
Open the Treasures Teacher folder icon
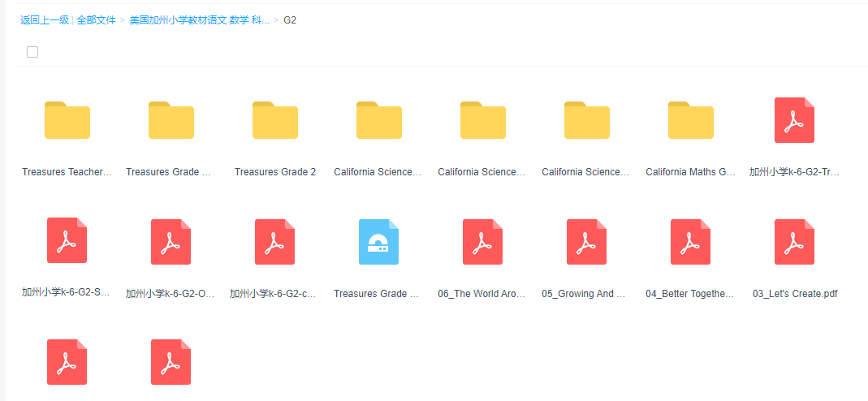(67, 120)
